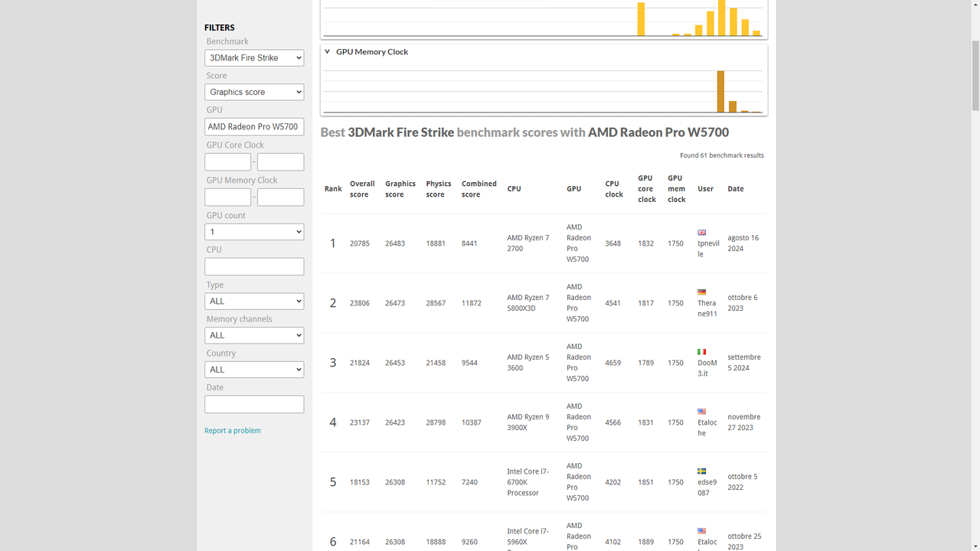The image size is (980, 551).
Task: Open the Memory channels dropdown
Action: point(254,335)
